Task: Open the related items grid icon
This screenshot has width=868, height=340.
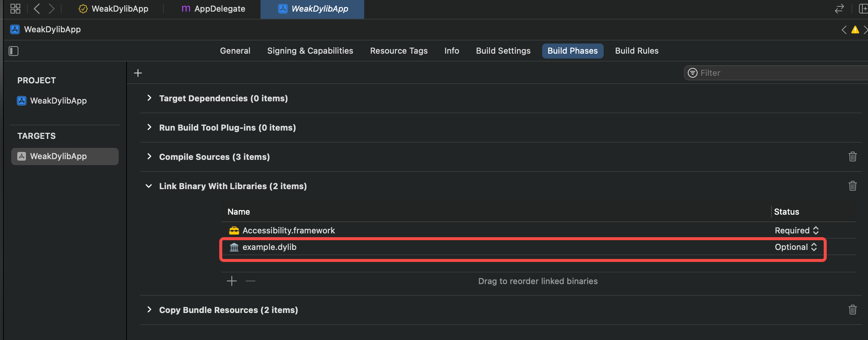Action: click(15, 9)
